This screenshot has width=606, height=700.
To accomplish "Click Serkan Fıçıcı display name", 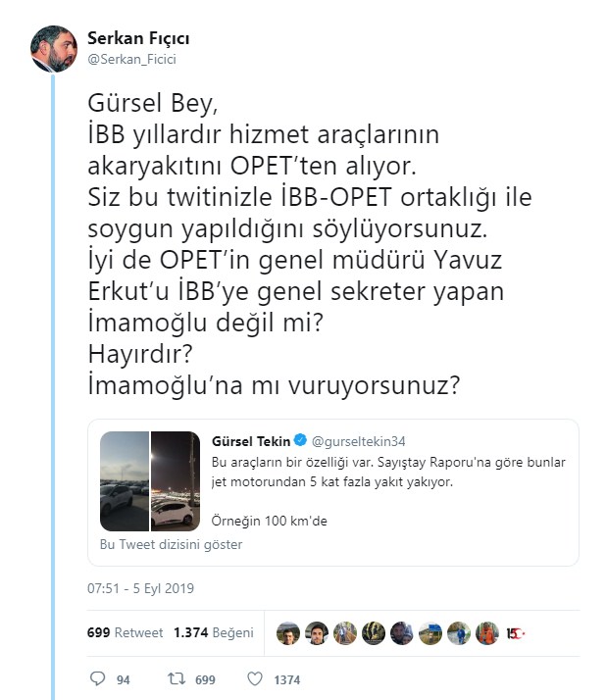I will (138, 38).
